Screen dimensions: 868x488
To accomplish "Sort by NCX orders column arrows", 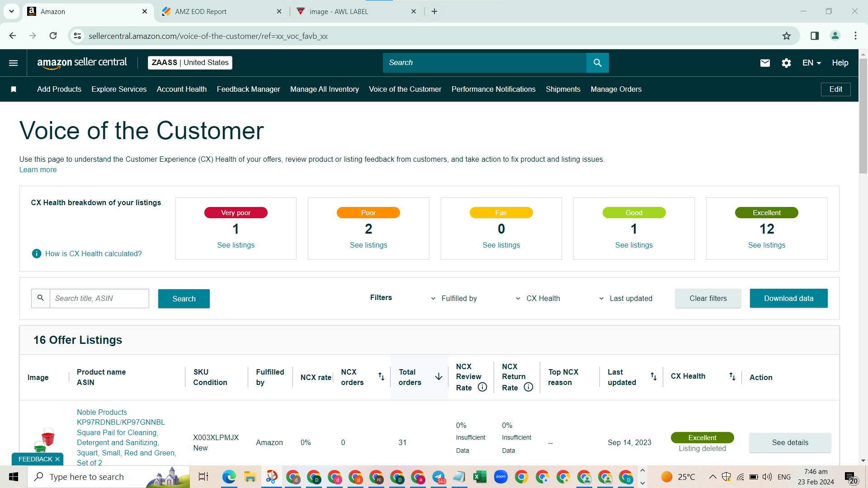I will click(381, 376).
